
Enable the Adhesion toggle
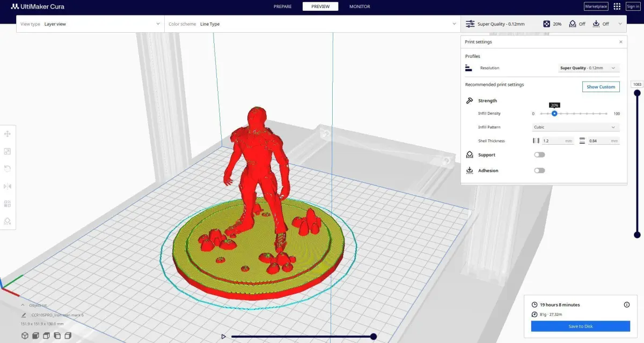(x=539, y=170)
